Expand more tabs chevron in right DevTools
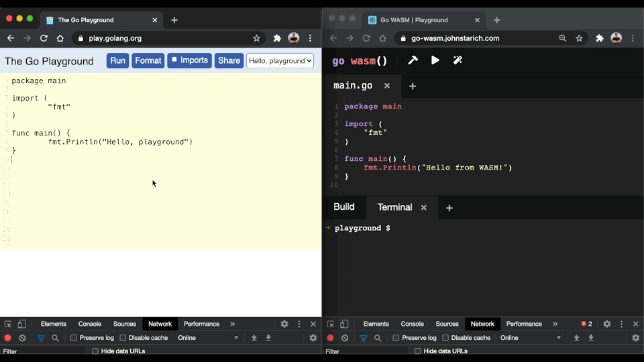Image resolution: width=644 pixels, height=362 pixels. point(555,324)
